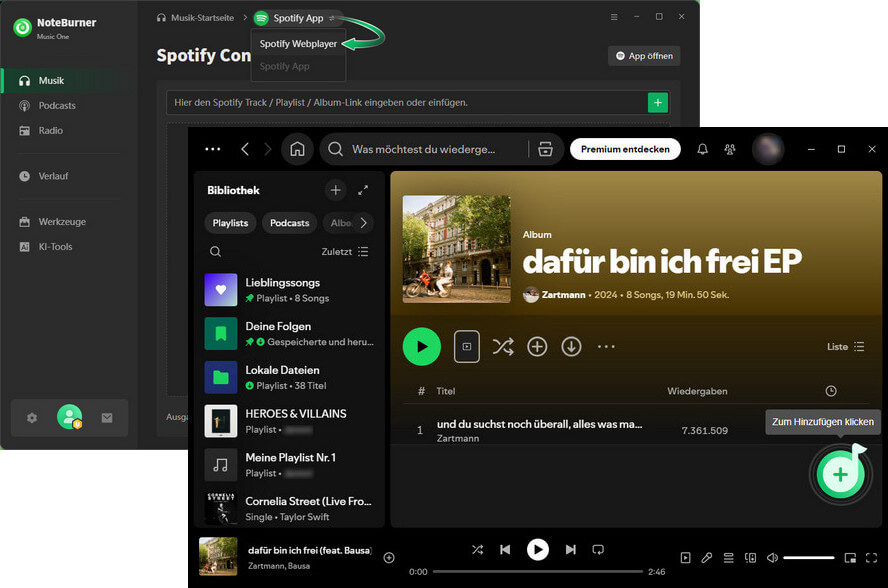The image size is (888, 588).
Task: Open the lyrics microphone icon in player bar
Action: (707, 558)
